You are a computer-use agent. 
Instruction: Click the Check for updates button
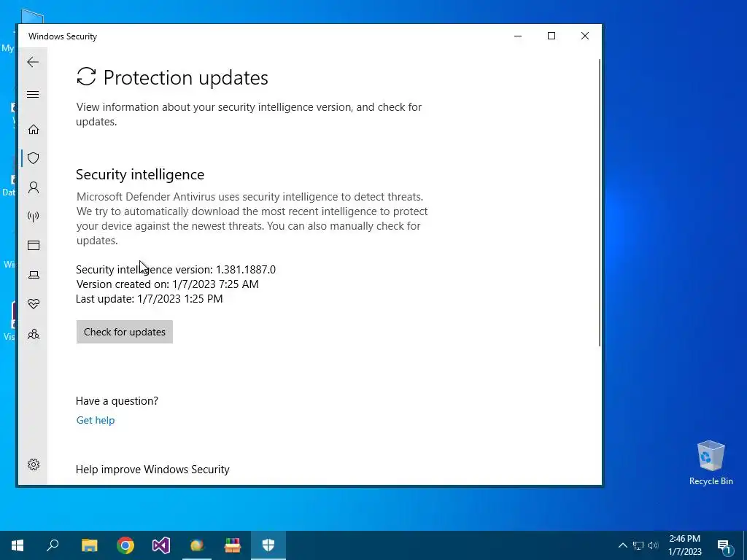click(124, 332)
